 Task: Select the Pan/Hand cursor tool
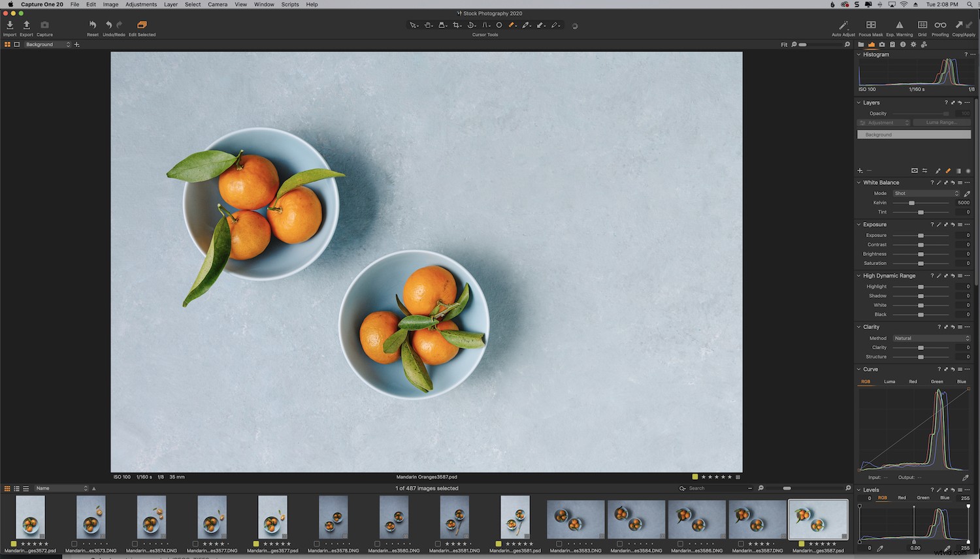point(429,25)
